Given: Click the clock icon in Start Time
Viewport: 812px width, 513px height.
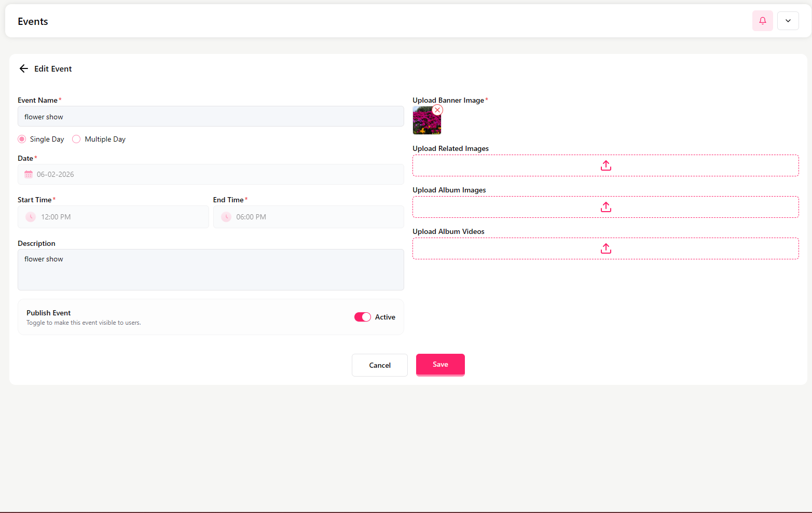Looking at the screenshot, I should tap(31, 217).
